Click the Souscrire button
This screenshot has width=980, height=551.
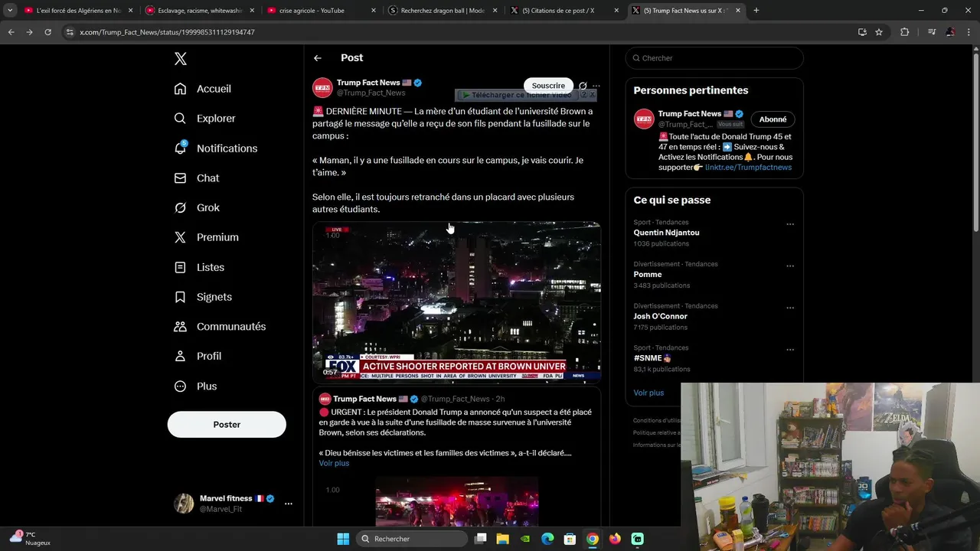click(x=548, y=86)
